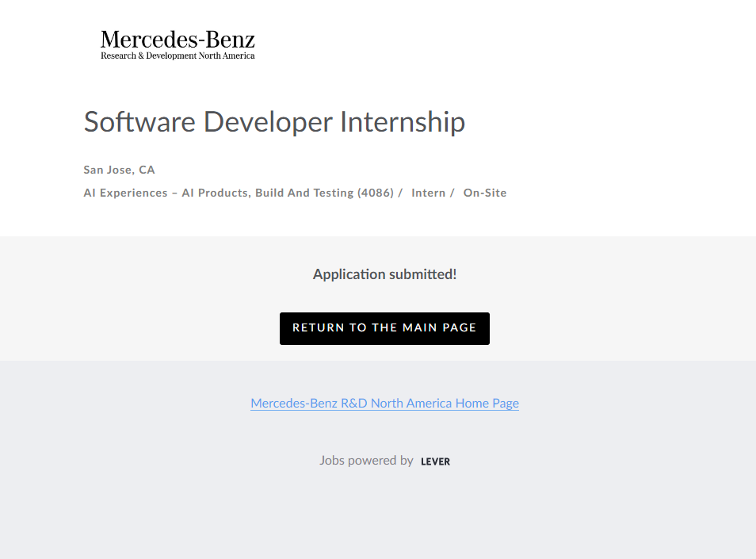Click the Build And Testing team text
This screenshot has height=559, width=756.
pyautogui.click(x=304, y=193)
